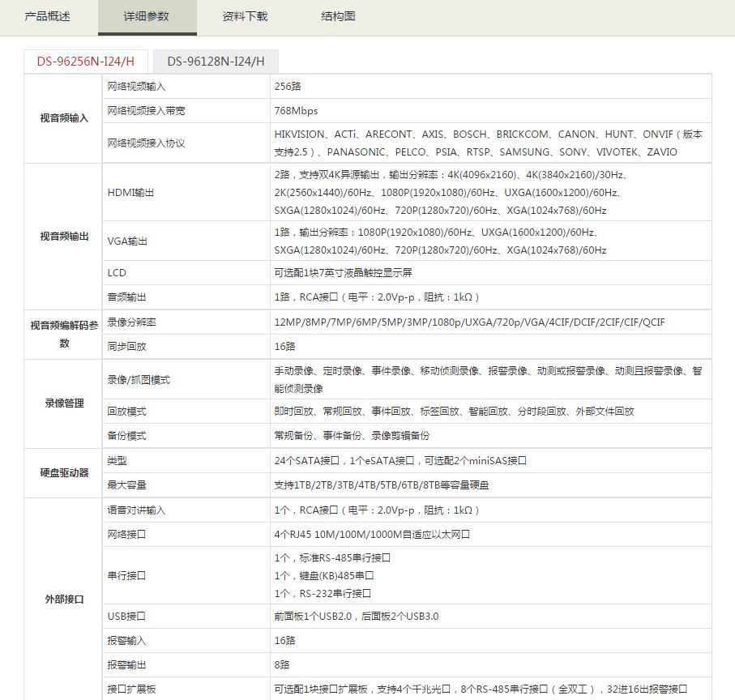Click the 录像管理 section header cell
The width and height of the screenshot is (735, 700).
[x=64, y=403]
